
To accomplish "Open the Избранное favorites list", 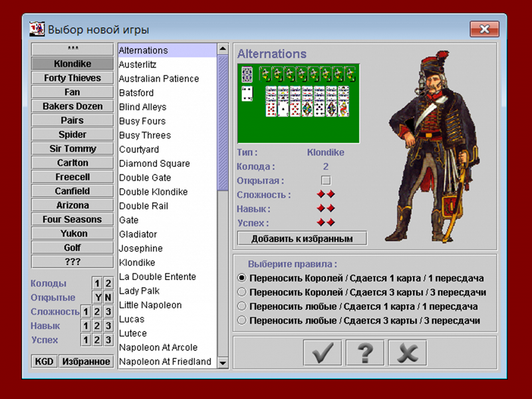I will coord(86,361).
